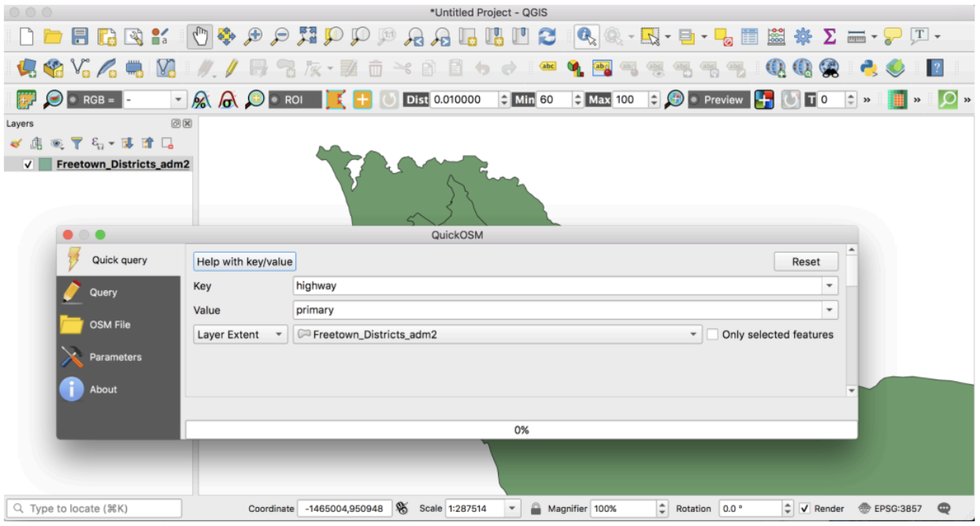Click the Zoom Out magnifier tool
Viewport: 980px width, 526px height.
(x=280, y=36)
